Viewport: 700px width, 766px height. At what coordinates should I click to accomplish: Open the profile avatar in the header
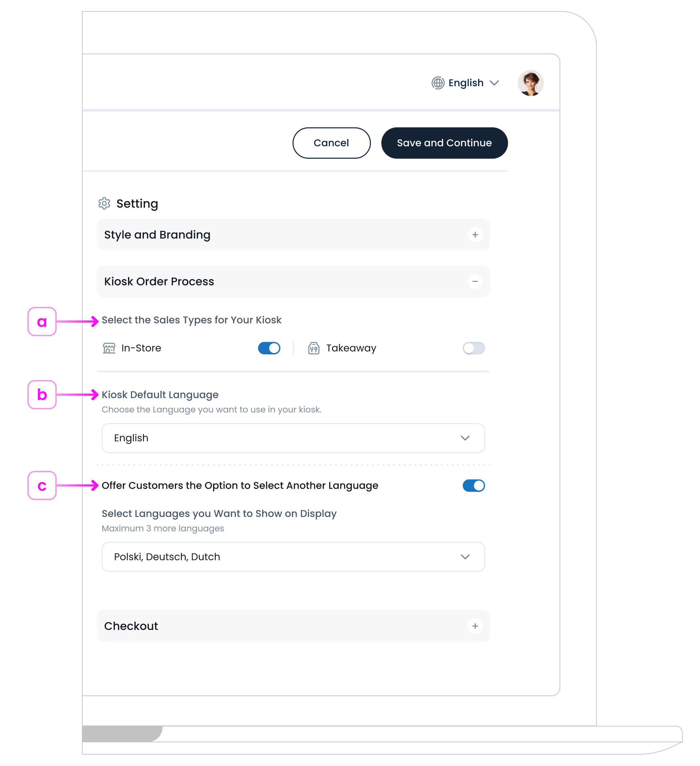[x=531, y=83]
